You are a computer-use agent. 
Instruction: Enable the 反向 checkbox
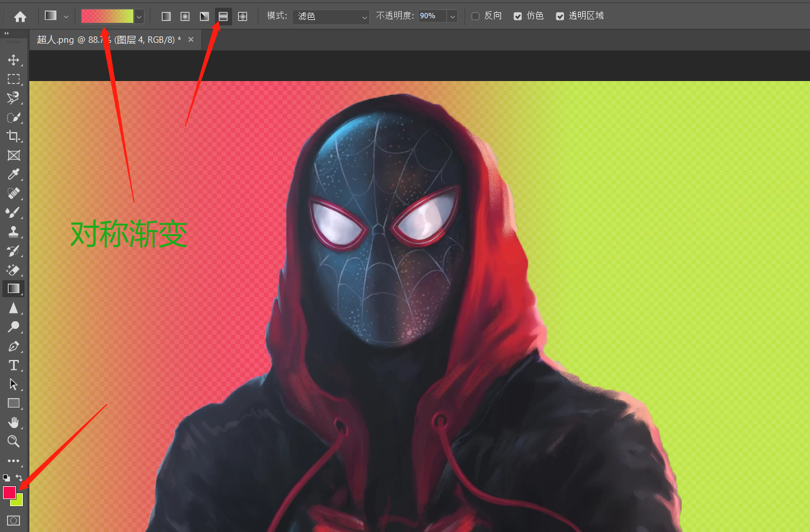476,16
